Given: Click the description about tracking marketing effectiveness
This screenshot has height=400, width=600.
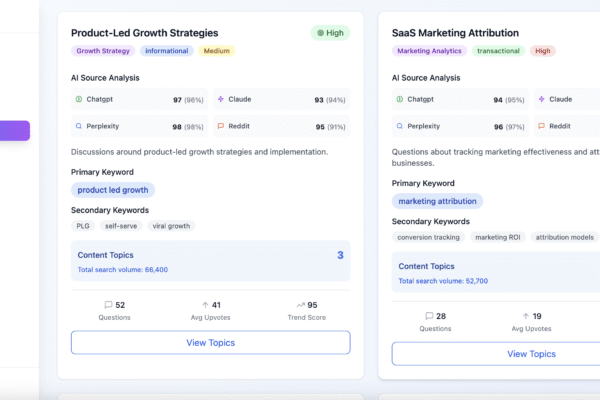Looking at the screenshot, I should tap(496, 157).
